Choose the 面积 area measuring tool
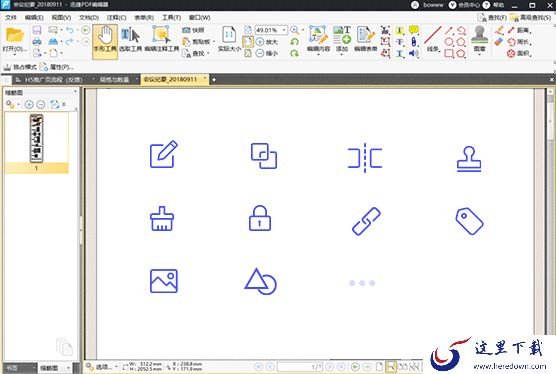Screen dimensions: 556x374 coord(519,53)
